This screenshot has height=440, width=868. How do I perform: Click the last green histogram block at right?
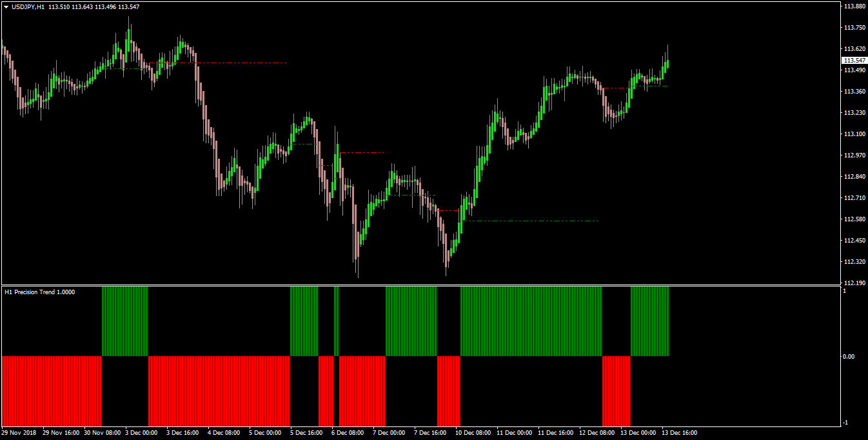[649, 321]
